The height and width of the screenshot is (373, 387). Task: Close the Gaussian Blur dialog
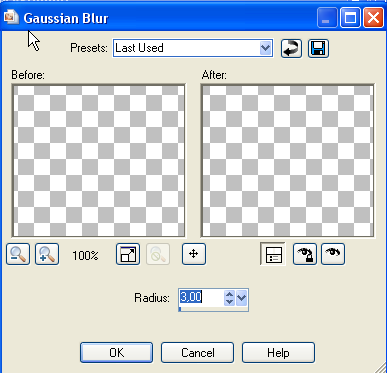point(373,18)
